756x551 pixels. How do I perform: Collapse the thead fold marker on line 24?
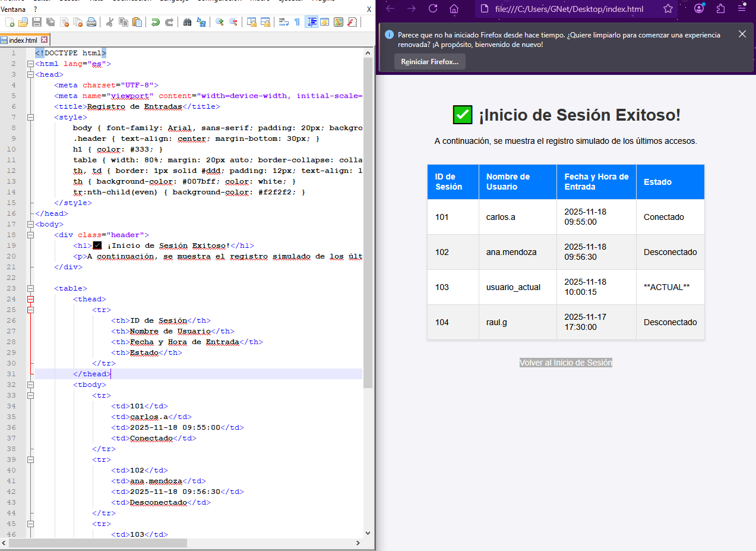pyautogui.click(x=30, y=299)
